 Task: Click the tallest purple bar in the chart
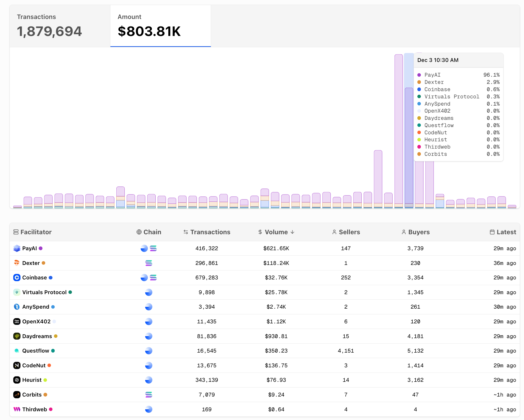pyautogui.click(x=398, y=125)
